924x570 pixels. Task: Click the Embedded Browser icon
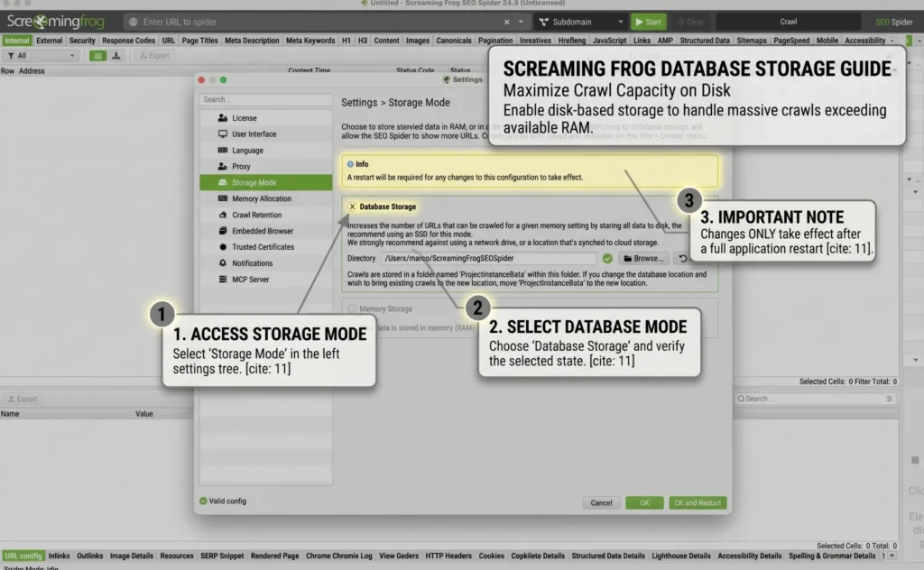[223, 231]
